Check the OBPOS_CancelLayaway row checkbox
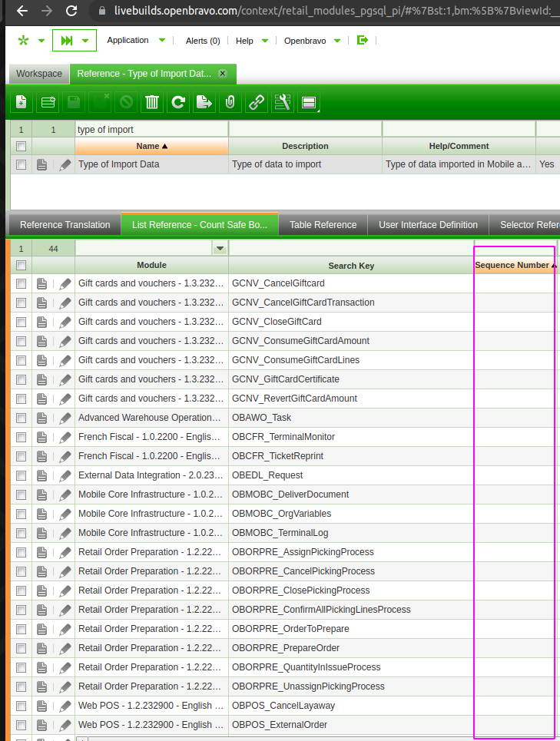Image resolution: width=560 pixels, height=741 pixels. click(22, 706)
